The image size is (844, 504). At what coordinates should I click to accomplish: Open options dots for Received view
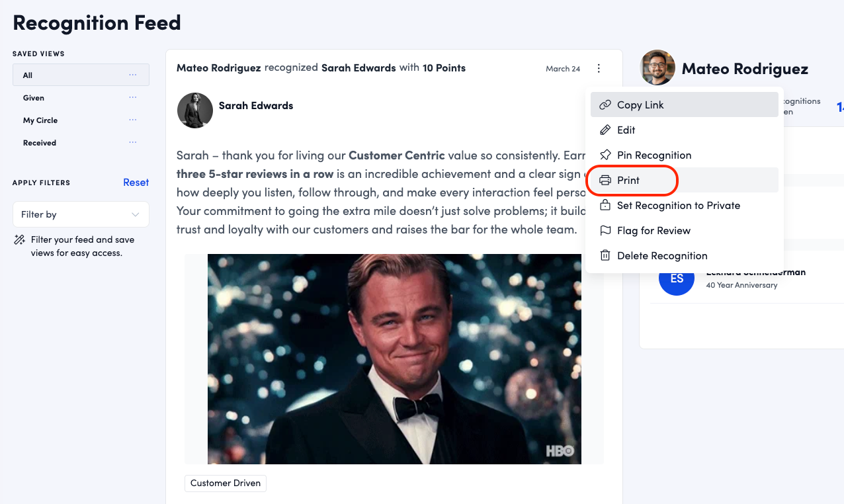[x=133, y=143]
